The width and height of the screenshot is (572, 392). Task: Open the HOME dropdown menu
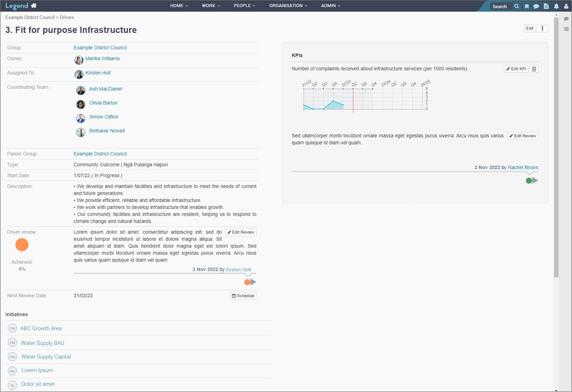click(179, 6)
